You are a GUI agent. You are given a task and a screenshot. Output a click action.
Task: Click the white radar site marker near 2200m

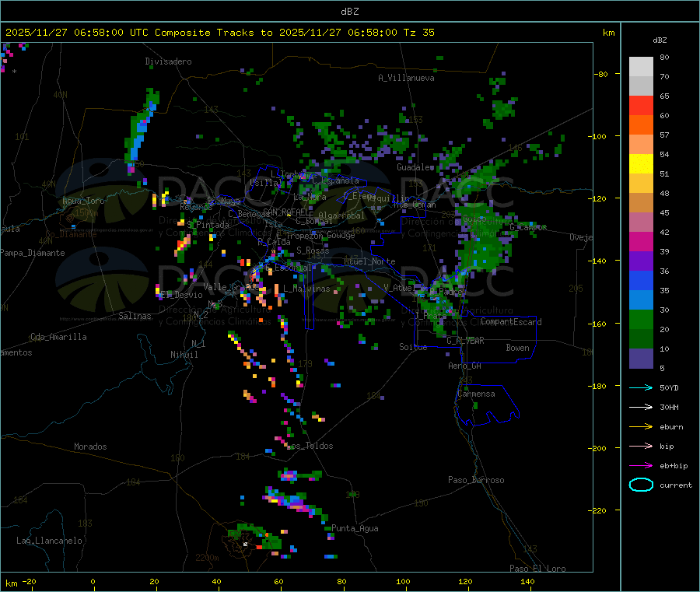[245, 545]
